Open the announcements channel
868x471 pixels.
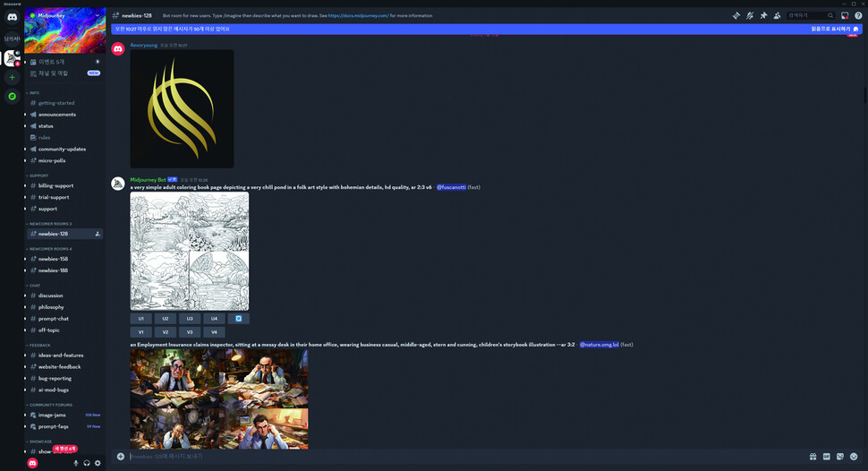point(57,115)
